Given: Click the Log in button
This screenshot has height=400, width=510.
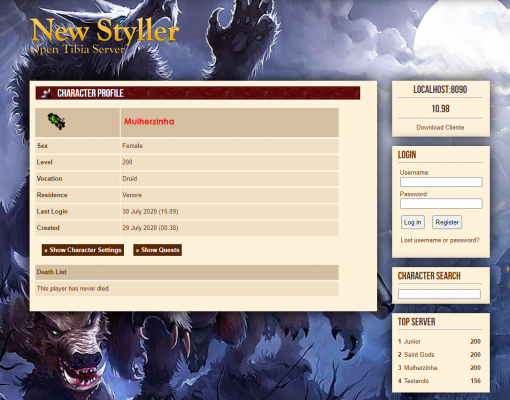Looking at the screenshot, I should [x=413, y=222].
